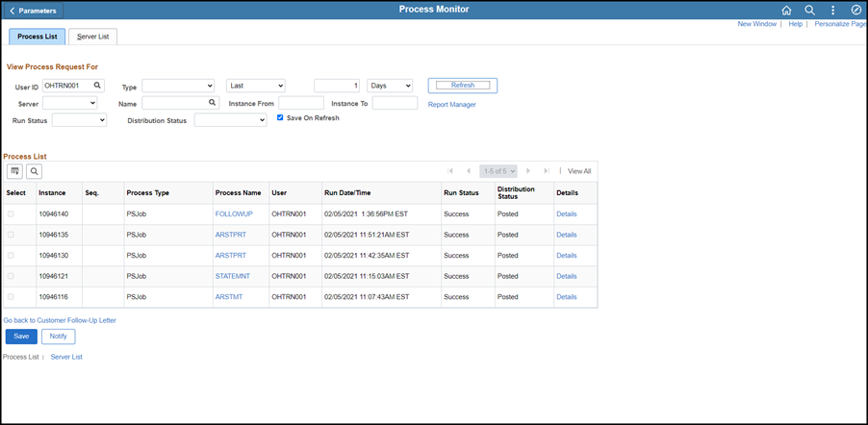Select checkbox for instance 10946130

(x=11, y=256)
